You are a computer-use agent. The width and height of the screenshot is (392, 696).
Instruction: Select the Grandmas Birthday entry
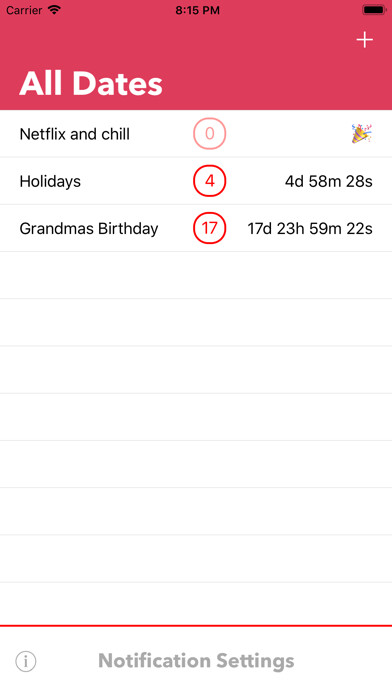[196, 228]
